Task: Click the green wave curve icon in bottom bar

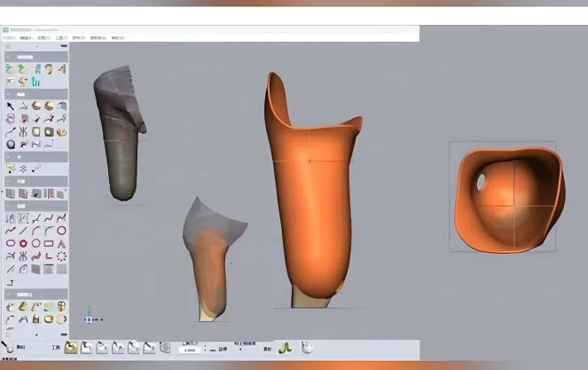Action: tap(286, 348)
